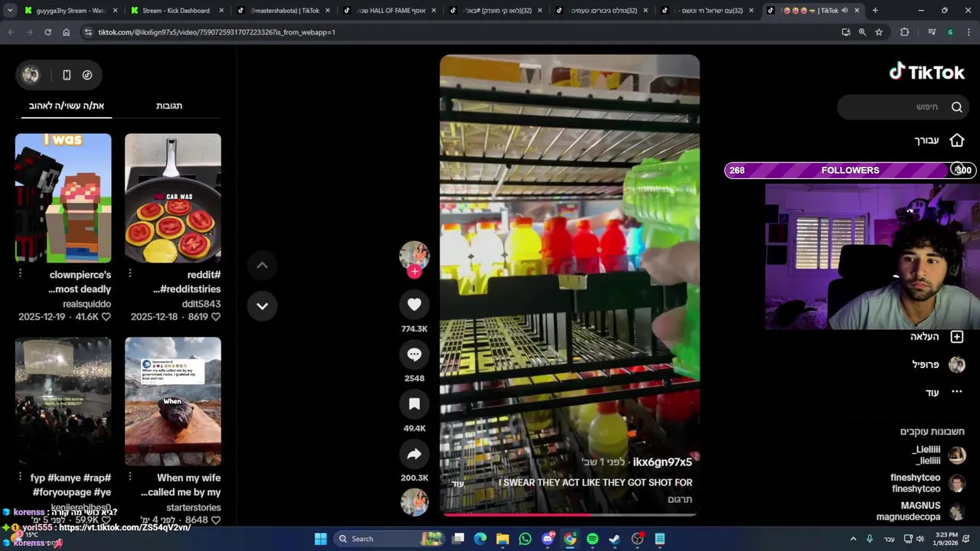980x551 pixels.
Task: Follow creator with the red plus badge
Action: click(414, 272)
